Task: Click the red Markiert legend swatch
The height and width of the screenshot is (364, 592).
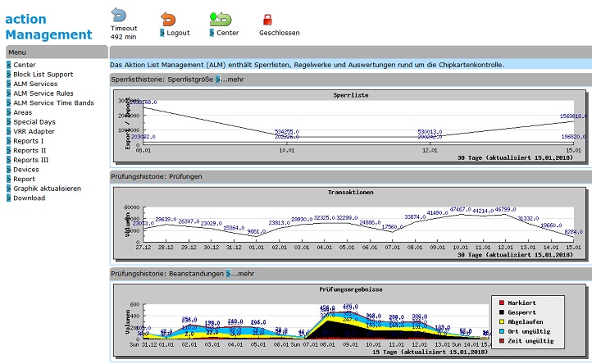Action: (x=500, y=303)
